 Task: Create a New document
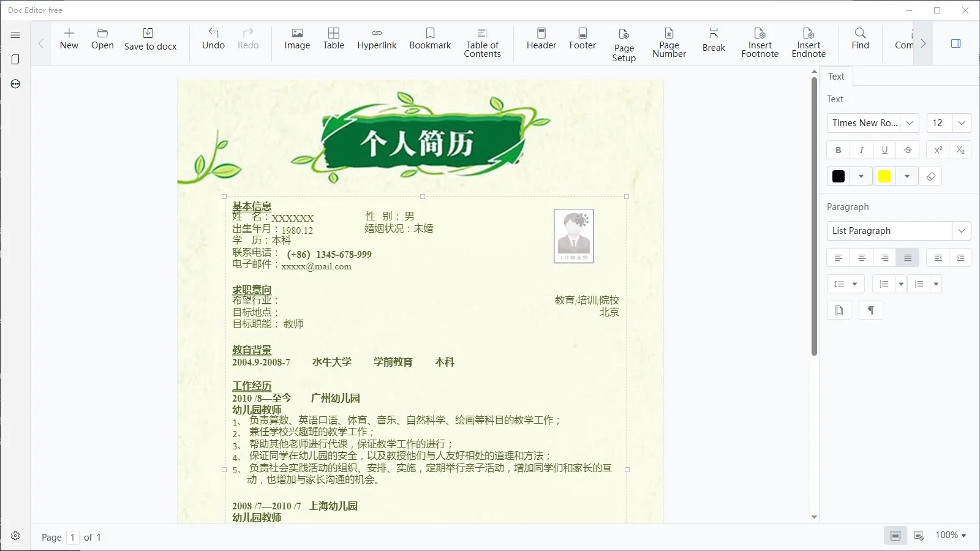click(x=69, y=39)
